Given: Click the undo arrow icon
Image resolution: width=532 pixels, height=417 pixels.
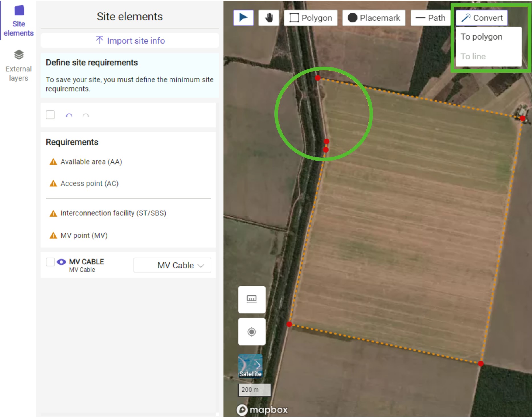Looking at the screenshot, I should [x=69, y=115].
